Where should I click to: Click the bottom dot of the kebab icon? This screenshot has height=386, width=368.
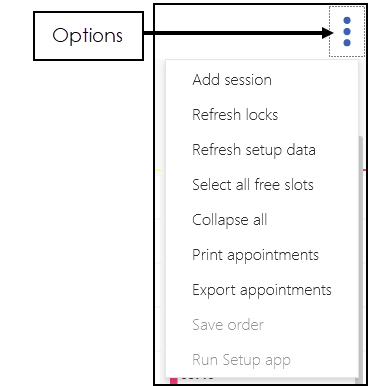[347, 43]
